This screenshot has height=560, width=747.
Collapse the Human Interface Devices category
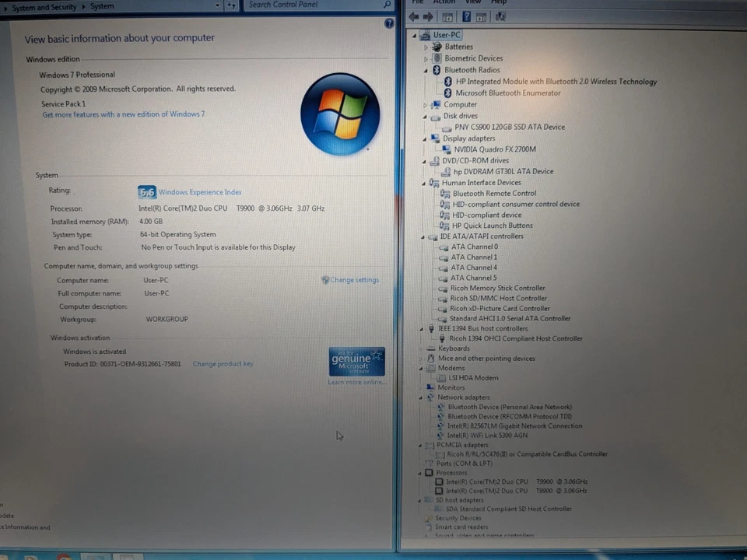point(423,184)
